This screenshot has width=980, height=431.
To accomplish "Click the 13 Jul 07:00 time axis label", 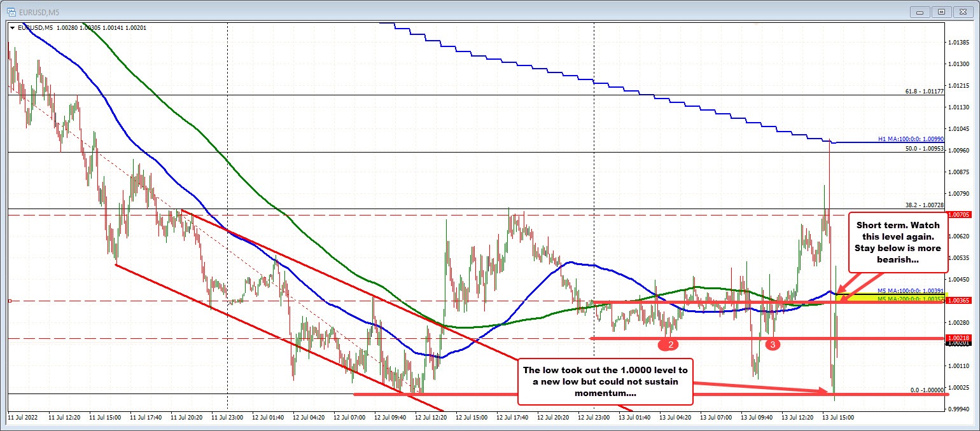I will [716, 418].
